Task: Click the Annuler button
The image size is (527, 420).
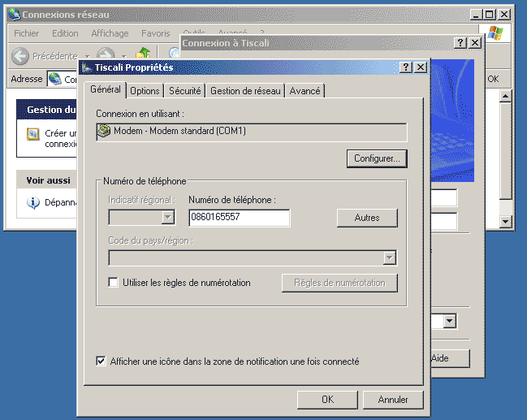Action: 393,400
